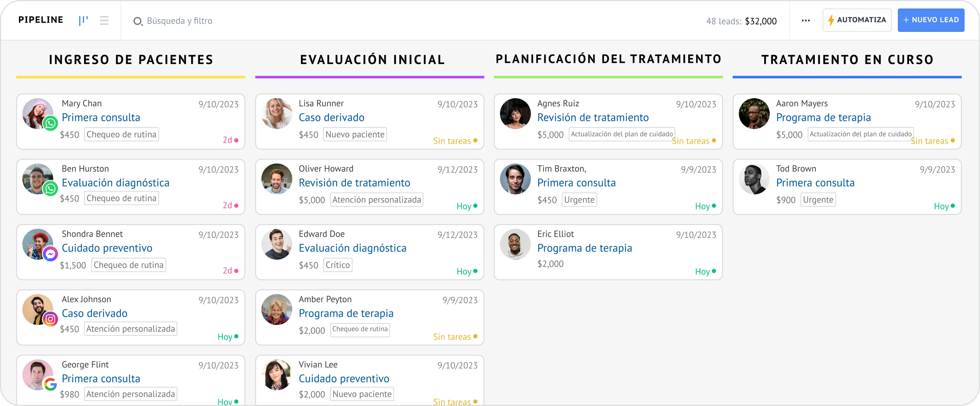Type in the Búsqueda y filtro field

click(180, 21)
